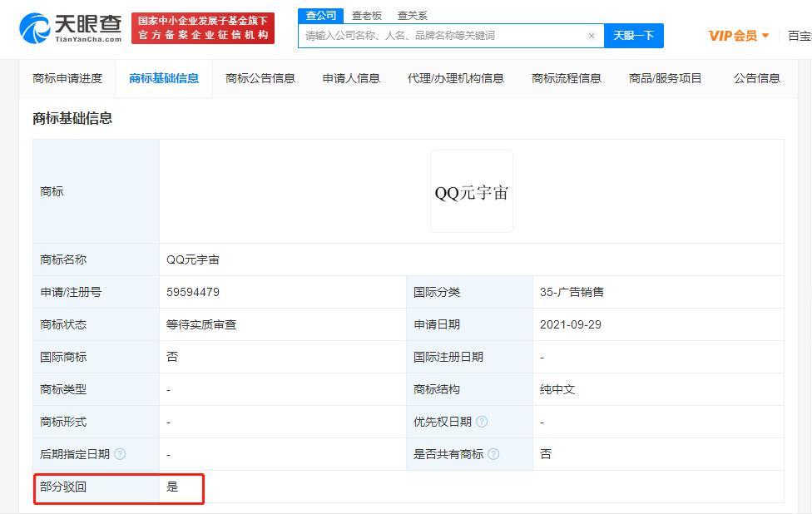Image resolution: width=812 pixels, height=514 pixels.
Task: Click the highlighted 部分驳回 row value
Action: [175, 488]
